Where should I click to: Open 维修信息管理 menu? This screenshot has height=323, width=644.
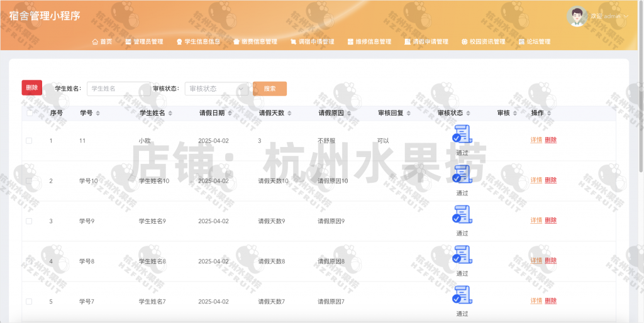(x=369, y=41)
